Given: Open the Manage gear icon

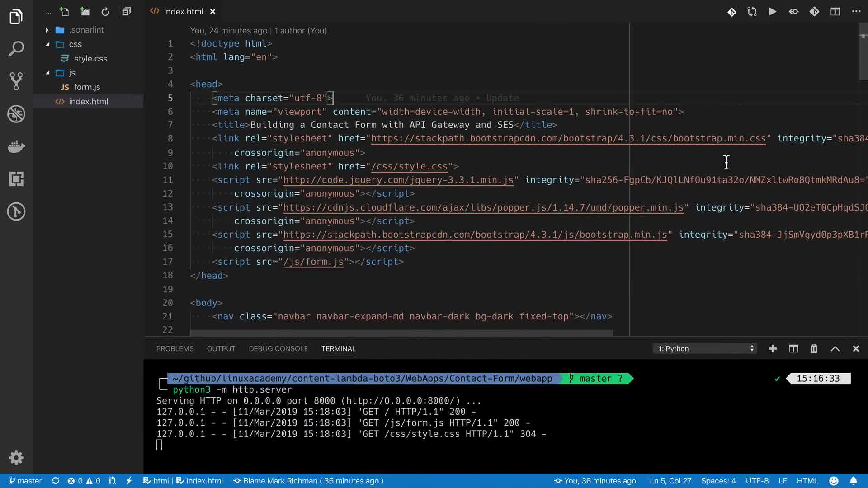Looking at the screenshot, I should click(16, 458).
